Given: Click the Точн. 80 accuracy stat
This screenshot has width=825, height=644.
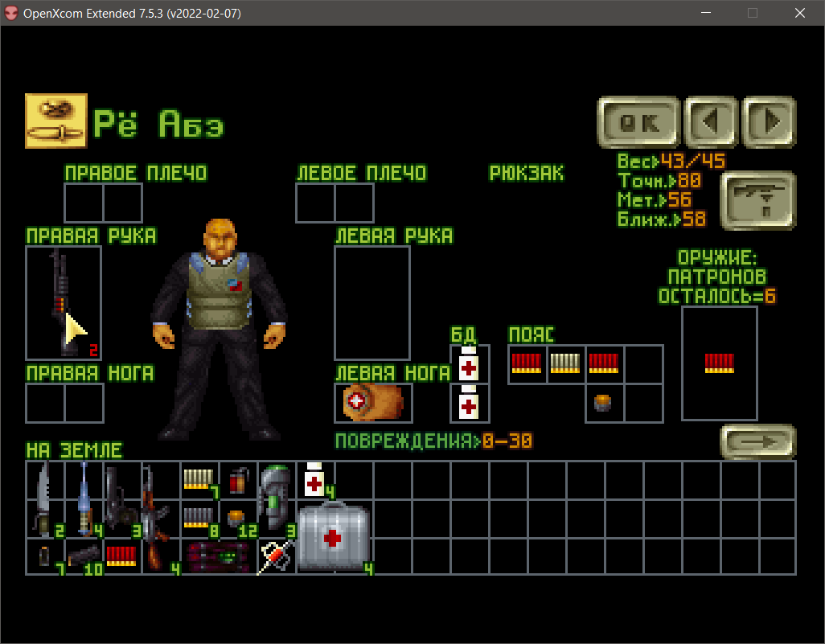Looking at the screenshot, I should pyautogui.click(x=659, y=180).
